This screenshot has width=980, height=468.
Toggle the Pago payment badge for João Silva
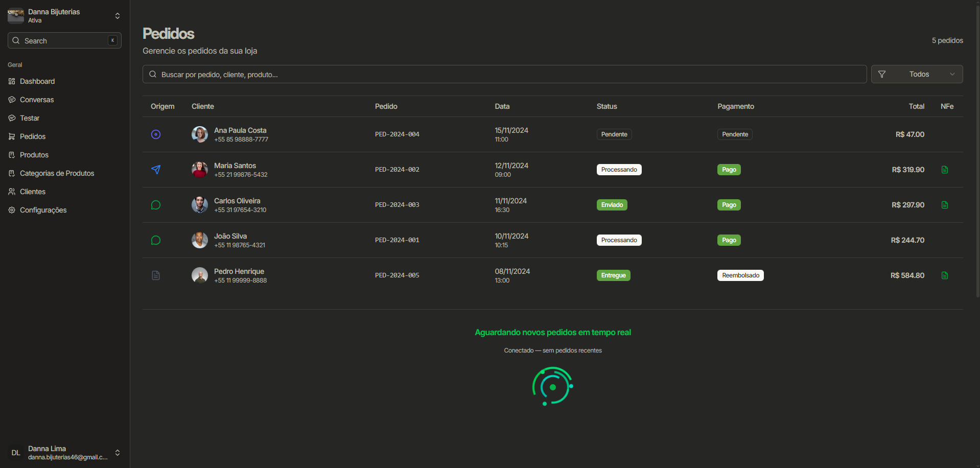[729, 240]
